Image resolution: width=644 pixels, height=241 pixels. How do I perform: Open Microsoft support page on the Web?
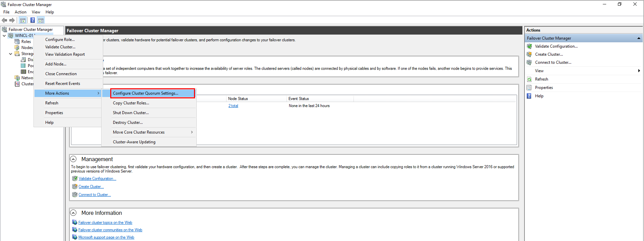[106, 237]
